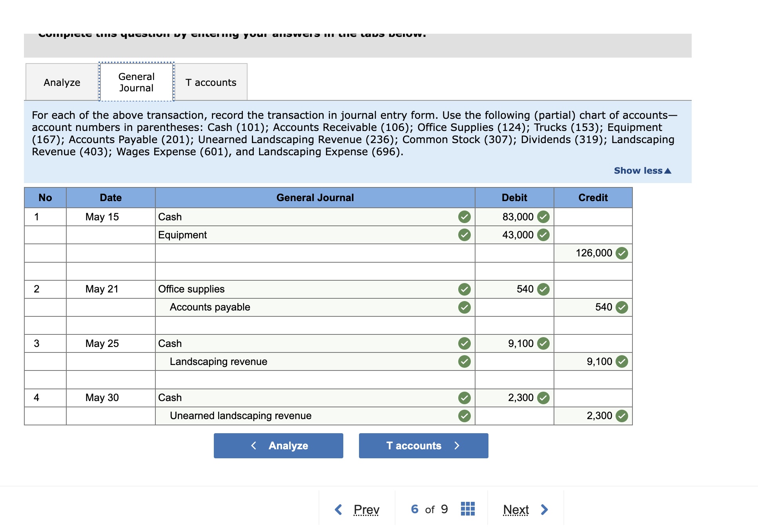758x532 pixels.
Task: Switch to the Analyze tab
Action: [x=62, y=82]
